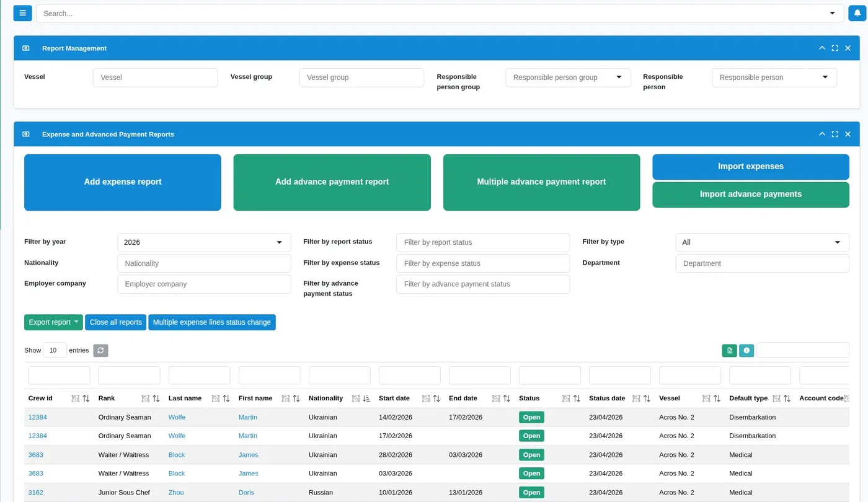Screen dimensions: 868x502
Task: Open the hamburger menu button
Action: tap(22, 13)
